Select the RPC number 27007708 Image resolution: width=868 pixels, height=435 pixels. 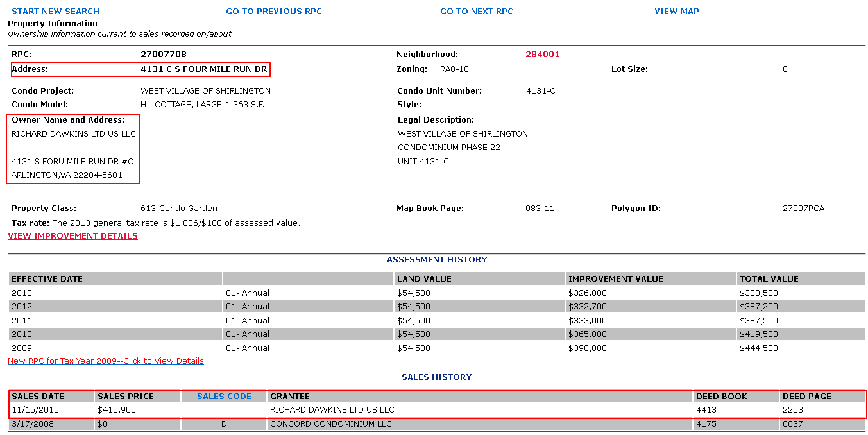(164, 55)
